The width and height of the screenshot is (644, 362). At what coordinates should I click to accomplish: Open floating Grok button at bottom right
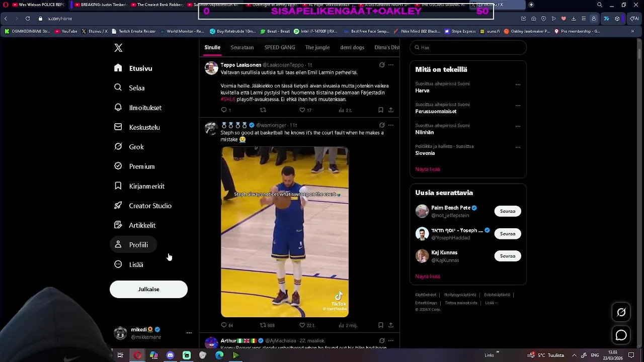621,312
